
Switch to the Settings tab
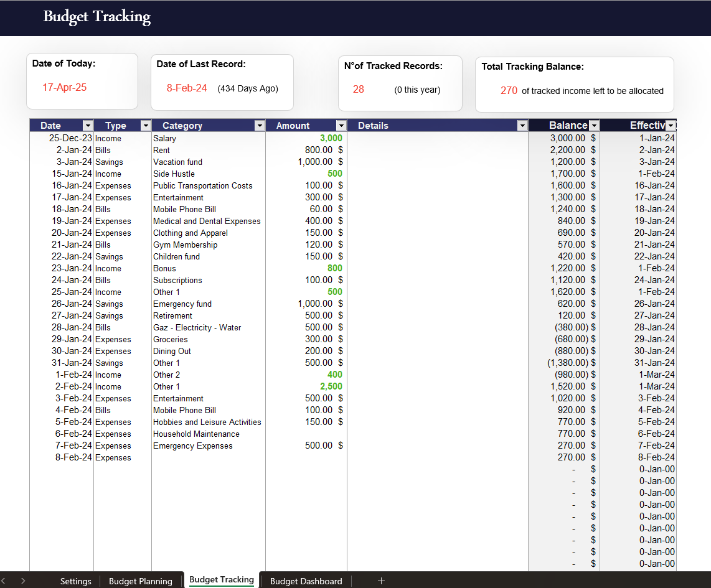[75, 581]
